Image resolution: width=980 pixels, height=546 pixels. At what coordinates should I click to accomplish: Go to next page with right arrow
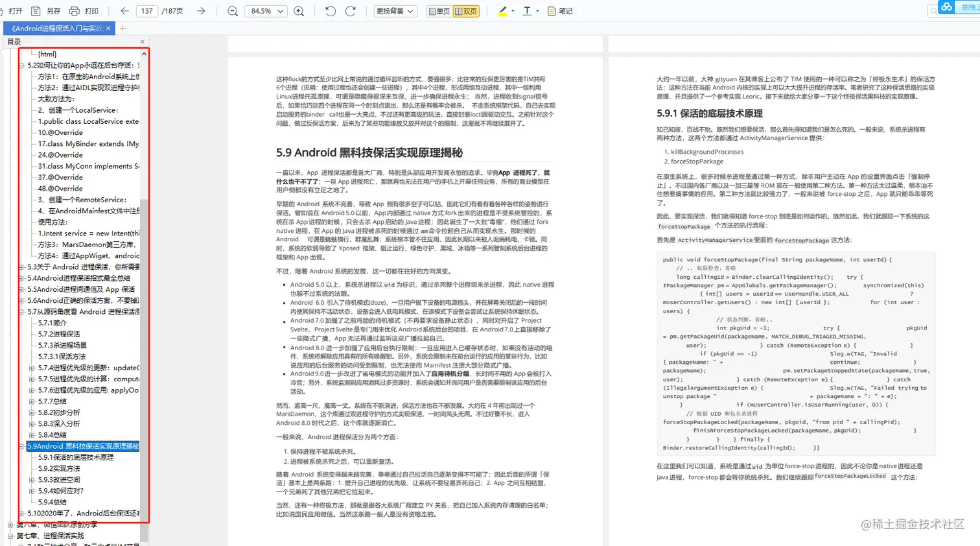[x=201, y=11]
